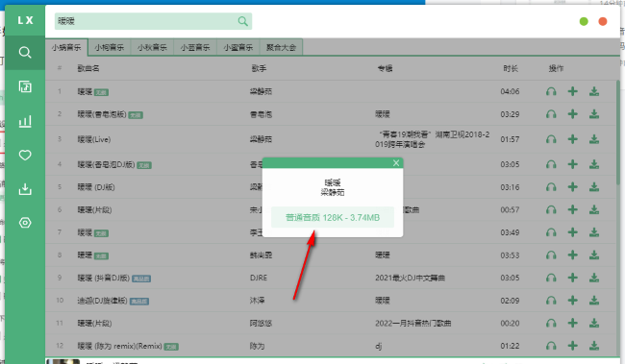This screenshot has width=625, height=364.
Task: Switch to the 聚合大会 tab
Action: [x=281, y=47]
